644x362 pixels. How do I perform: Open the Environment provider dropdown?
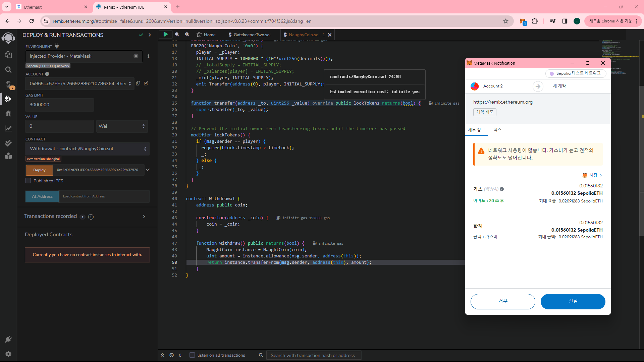tap(84, 56)
